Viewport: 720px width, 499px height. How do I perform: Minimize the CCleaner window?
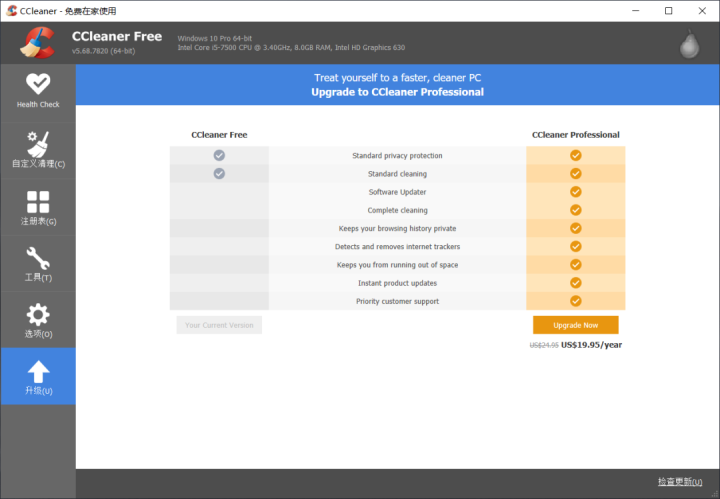point(636,11)
